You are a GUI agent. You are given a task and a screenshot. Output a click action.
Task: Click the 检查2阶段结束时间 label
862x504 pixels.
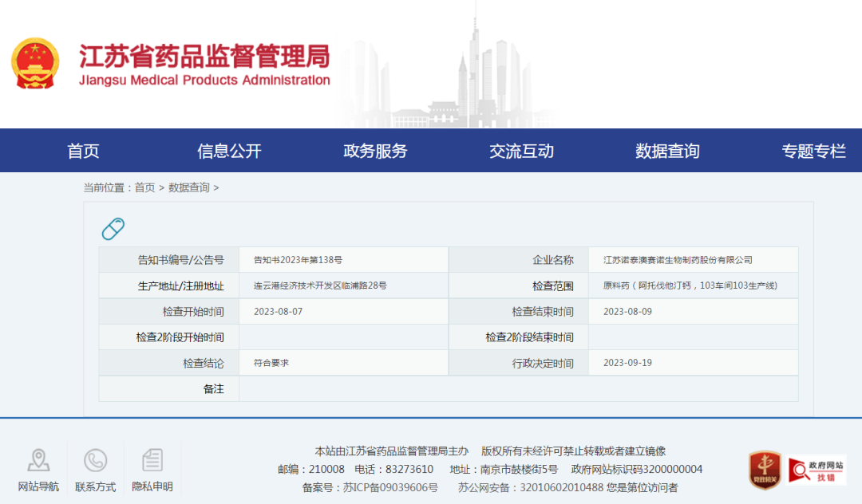pos(529,337)
